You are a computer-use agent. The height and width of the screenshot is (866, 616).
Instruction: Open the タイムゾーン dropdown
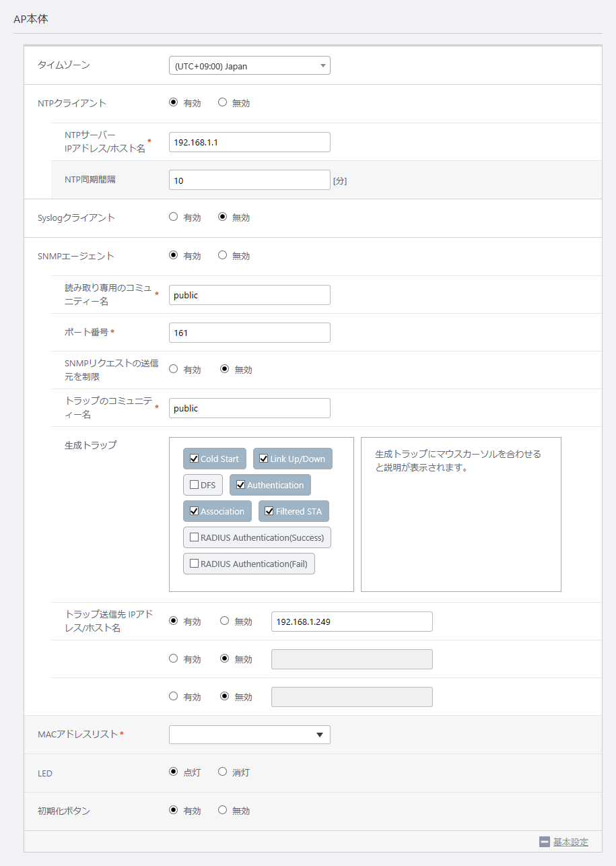[250, 65]
